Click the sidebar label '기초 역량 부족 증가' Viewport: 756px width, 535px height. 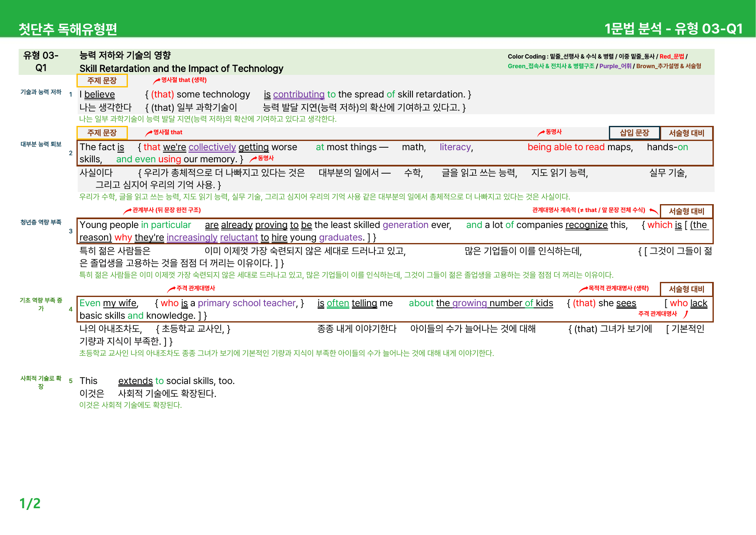[41, 304]
